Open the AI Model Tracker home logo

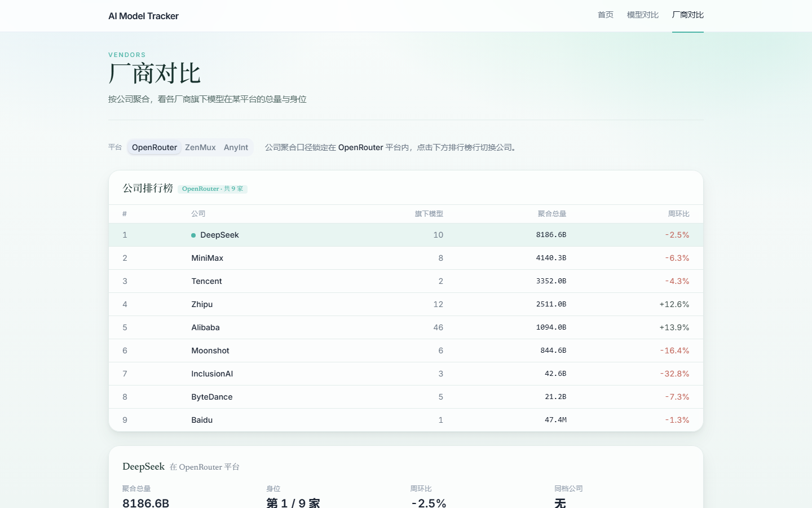(x=143, y=16)
